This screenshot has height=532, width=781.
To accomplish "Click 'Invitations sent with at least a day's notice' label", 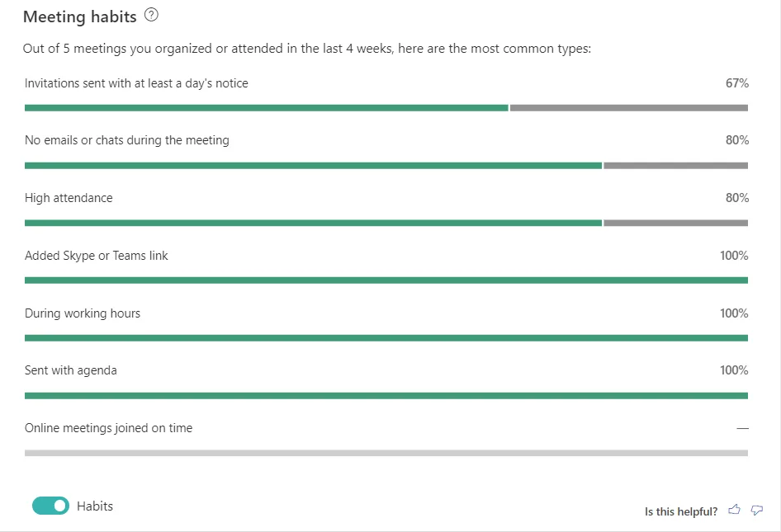I will click(136, 83).
